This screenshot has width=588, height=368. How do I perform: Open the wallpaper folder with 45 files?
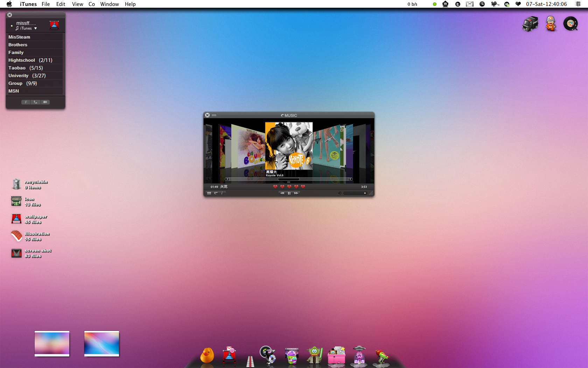[x=29, y=219]
